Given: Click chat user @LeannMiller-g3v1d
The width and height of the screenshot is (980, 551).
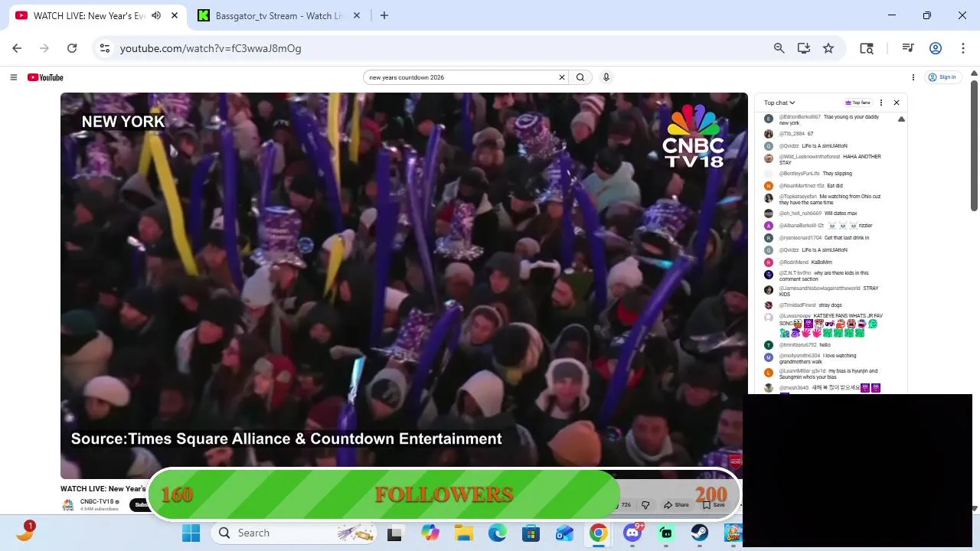Looking at the screenshot, I should click(802, 371).
